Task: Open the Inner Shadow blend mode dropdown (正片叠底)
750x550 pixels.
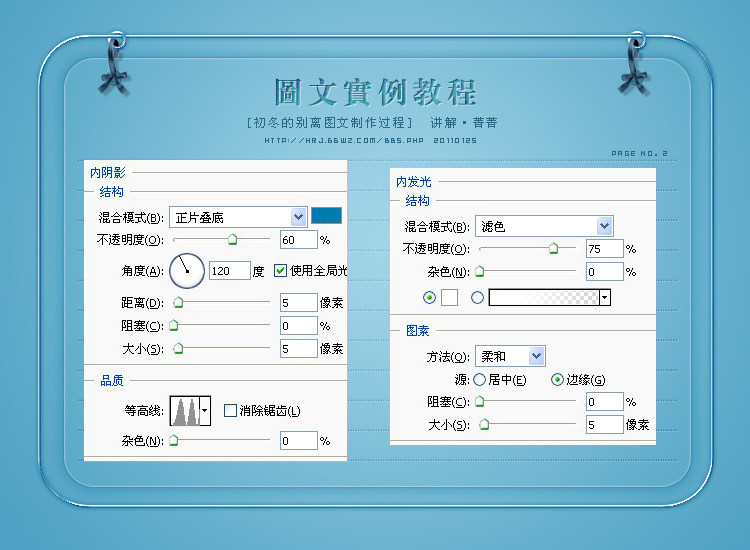Action: pyautogui.click(x=238, y=218)
